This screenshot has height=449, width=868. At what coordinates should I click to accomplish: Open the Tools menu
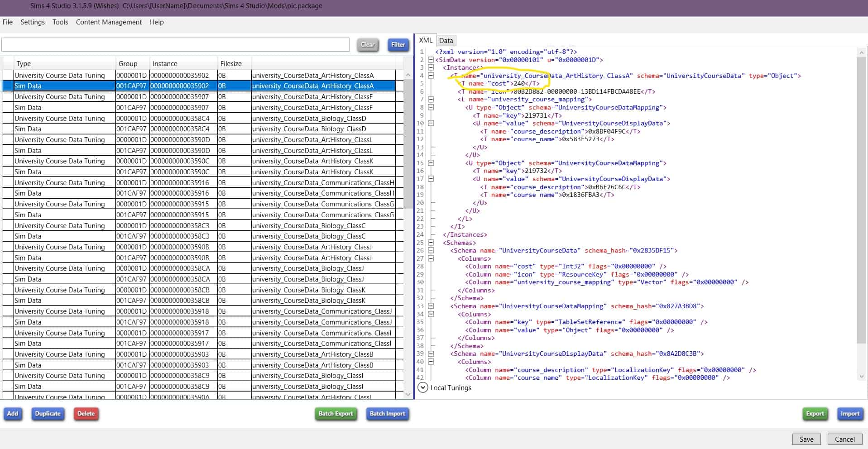click(x=60, y=22)
